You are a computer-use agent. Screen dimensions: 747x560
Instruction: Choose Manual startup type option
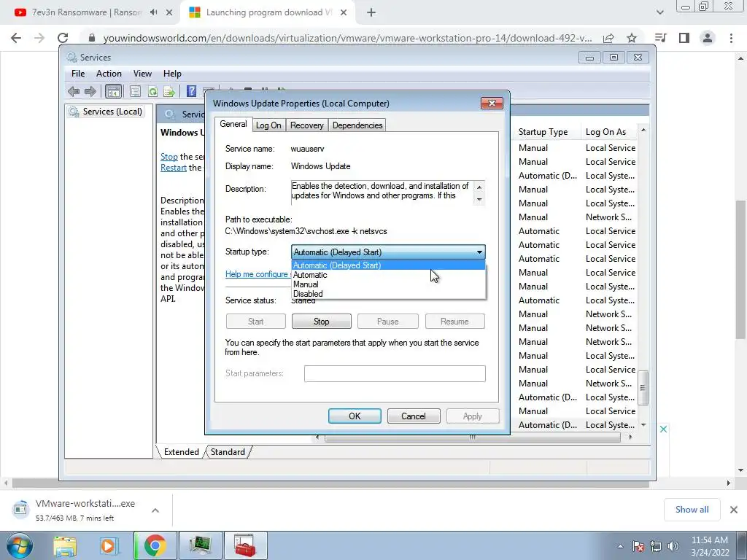pyautogui.click(x=388, y=284)
